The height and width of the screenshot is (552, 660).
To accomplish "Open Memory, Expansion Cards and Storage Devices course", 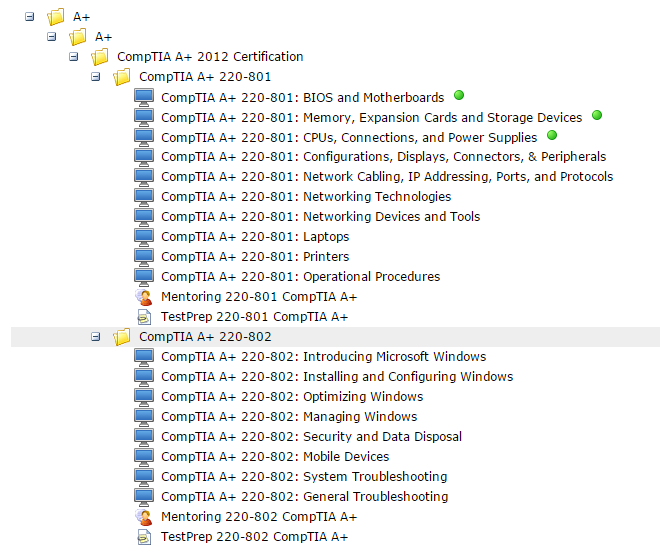I will coord(372,117).
